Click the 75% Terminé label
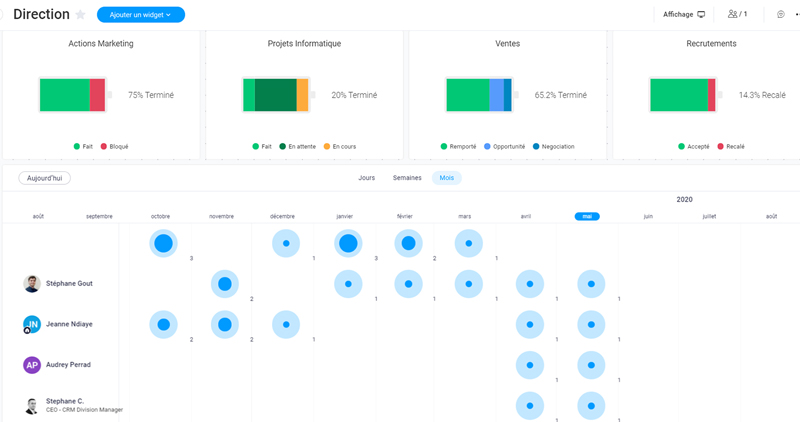Viewport: 800px width, 422px height. tap(151, 95)
